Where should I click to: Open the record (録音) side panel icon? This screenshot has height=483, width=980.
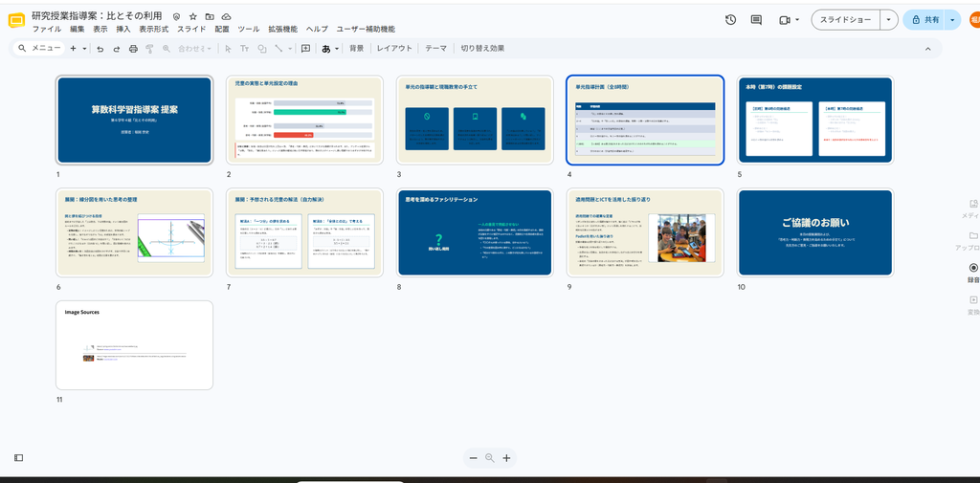pyautogui.click(x=973, y=268)
